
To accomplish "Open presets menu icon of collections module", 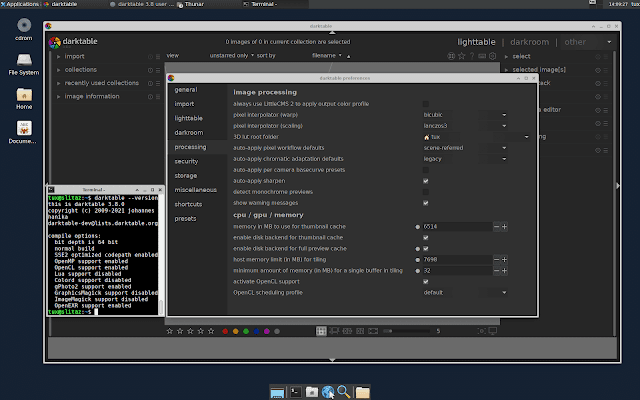I will point(158,70).
